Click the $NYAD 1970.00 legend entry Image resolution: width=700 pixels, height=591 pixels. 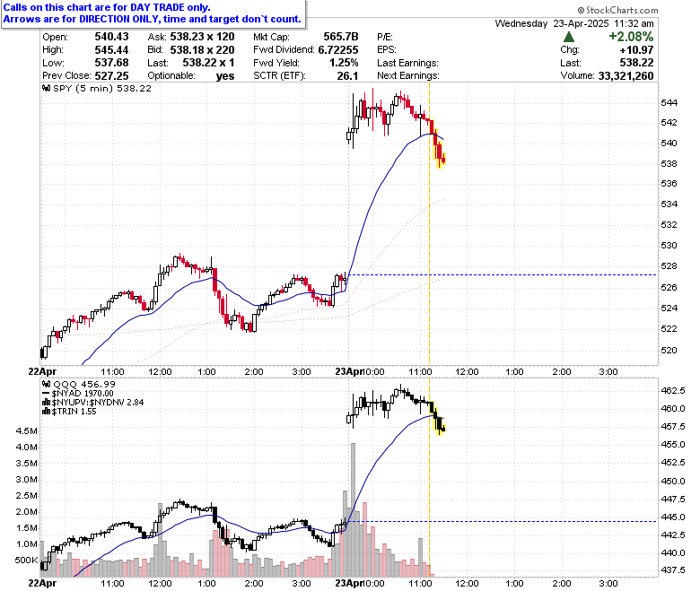tap(83, 394)
